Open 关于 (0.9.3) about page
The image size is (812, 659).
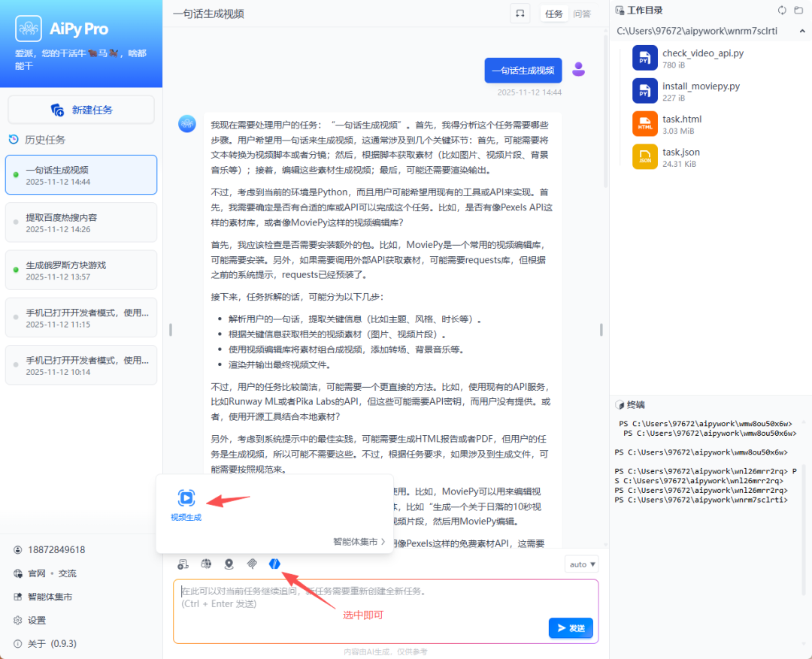[x=52, y=643]
